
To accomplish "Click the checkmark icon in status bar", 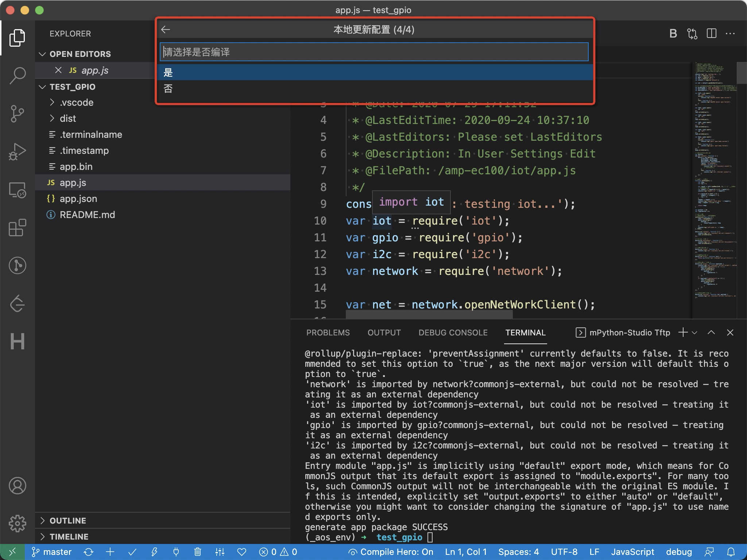I will click(x=132, y=552).
